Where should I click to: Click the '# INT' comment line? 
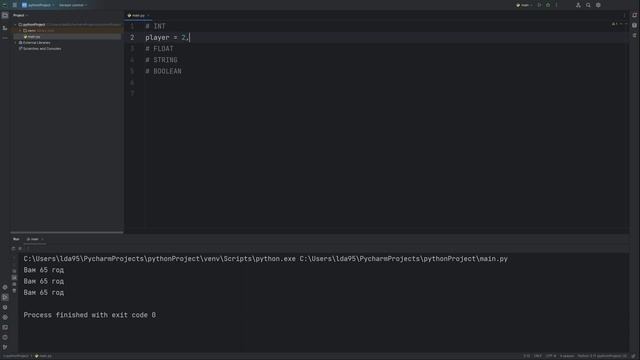click(x=155, y=27)
